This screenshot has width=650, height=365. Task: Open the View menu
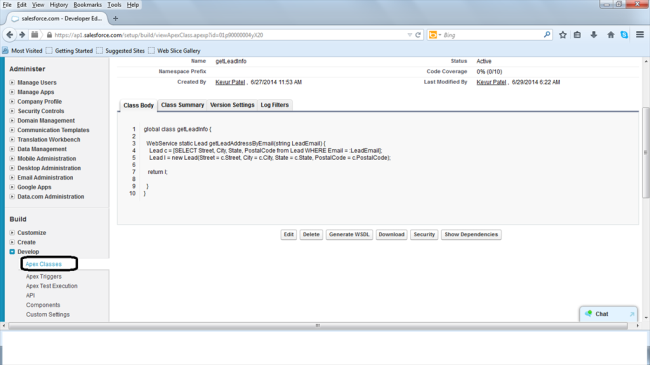(x=38, y=5)
